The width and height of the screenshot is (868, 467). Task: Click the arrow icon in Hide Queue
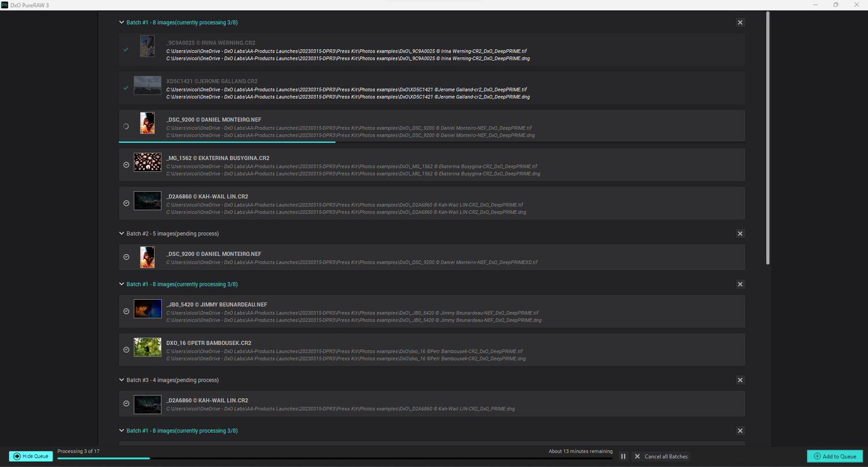click(x=16, y=456)
